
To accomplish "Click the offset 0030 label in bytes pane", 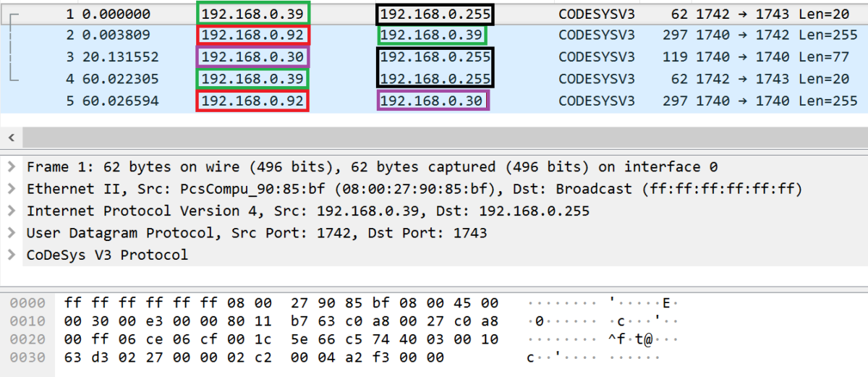I will (27, 357).
